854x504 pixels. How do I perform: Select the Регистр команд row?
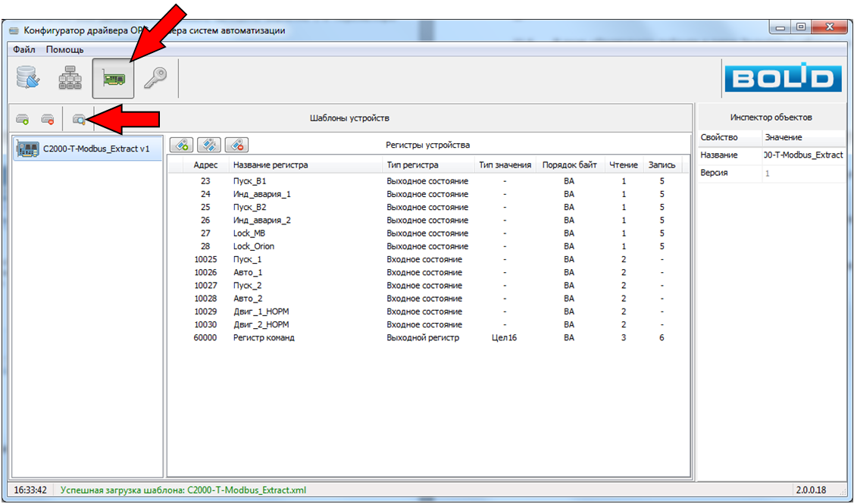[264, 338]
